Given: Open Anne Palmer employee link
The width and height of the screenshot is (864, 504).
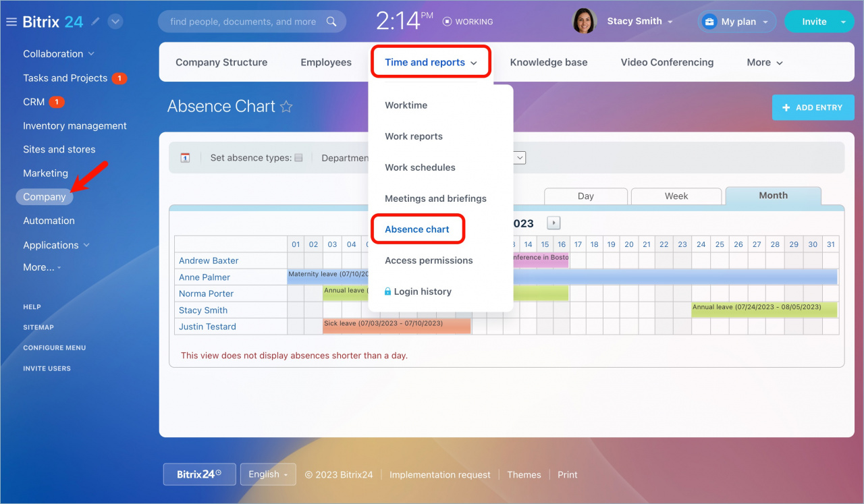Looking at the screenshot, I should [205, 277].
